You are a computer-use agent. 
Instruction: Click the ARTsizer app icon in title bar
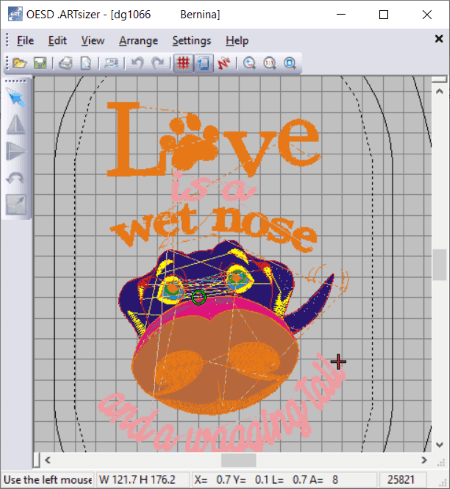[x=15, y=14]
